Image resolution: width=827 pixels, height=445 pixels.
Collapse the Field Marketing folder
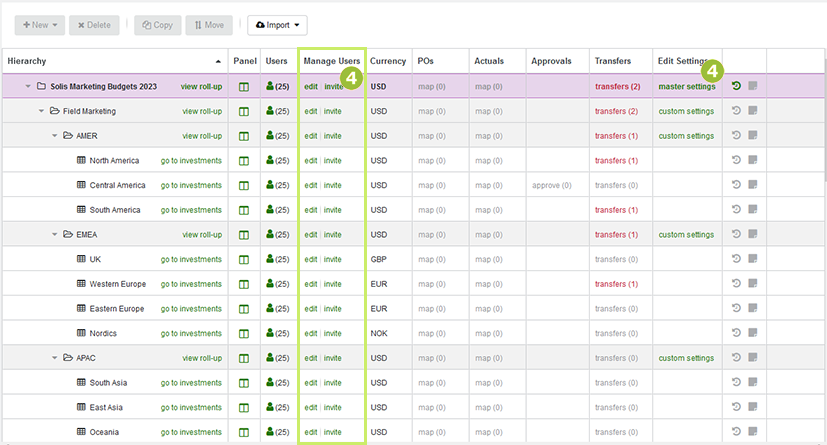(41, 111)
